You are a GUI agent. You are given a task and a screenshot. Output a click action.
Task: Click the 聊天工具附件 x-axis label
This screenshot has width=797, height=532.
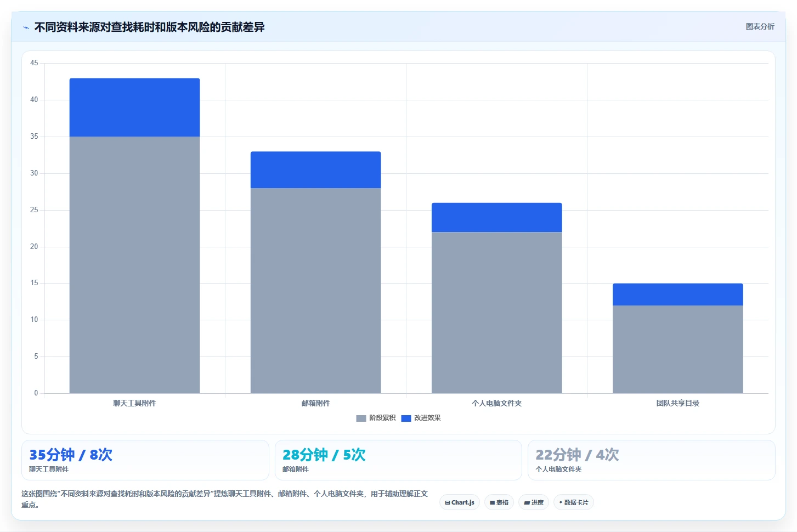click(134, 403)
